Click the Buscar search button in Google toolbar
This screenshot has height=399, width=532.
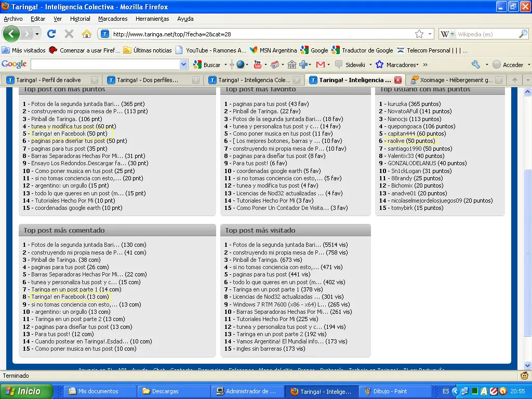pyautogui.click(x=207, y=64)
